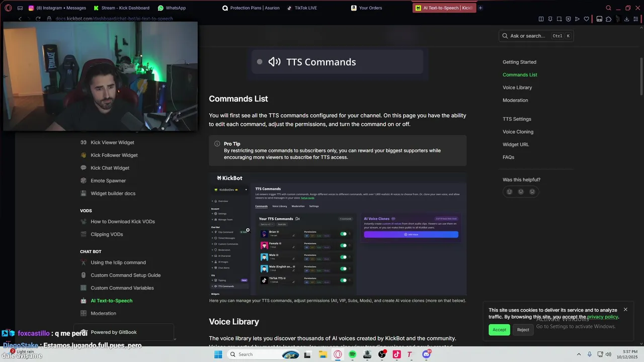Image resolution: width=644 pixels, height=362 pixels.
Task: Accept the cookies
Action: (499, 330)
